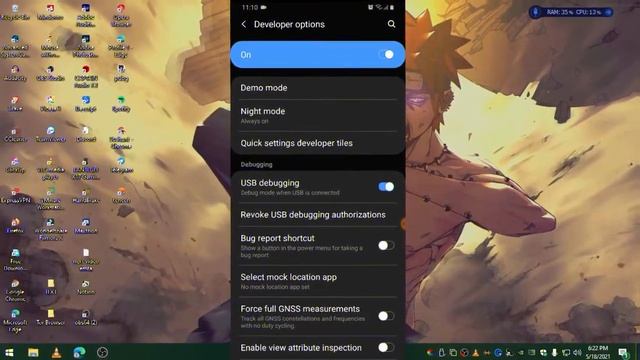Open the Tor Browser desktop folder
Viewport: 640px width, 360px height.
click(x=50, y=318)
